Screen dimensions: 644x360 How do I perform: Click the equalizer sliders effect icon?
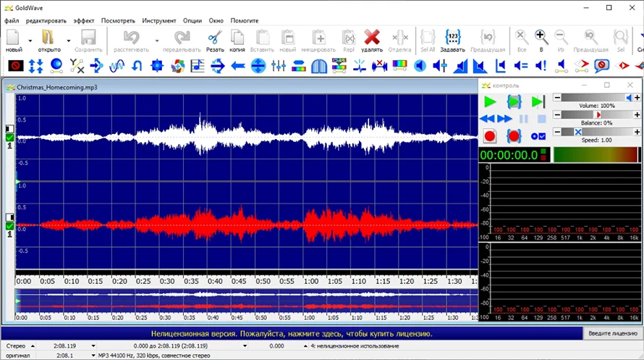coord(279,66)
